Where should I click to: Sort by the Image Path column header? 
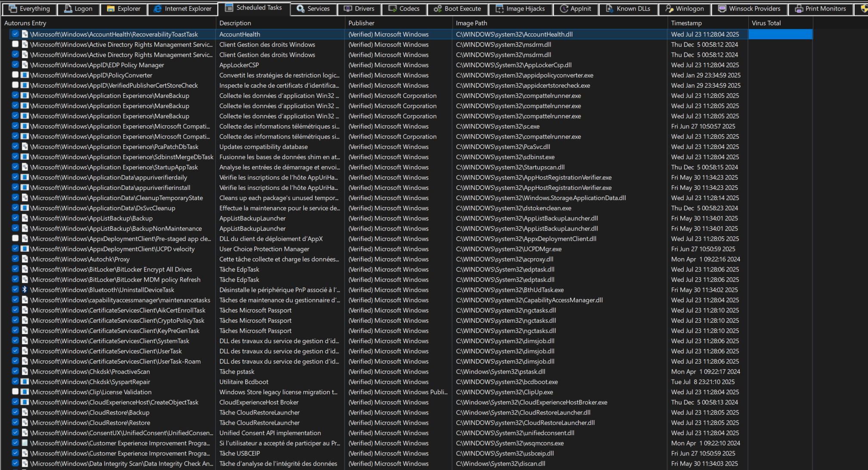pyautogui.click(x=560, y=23)
